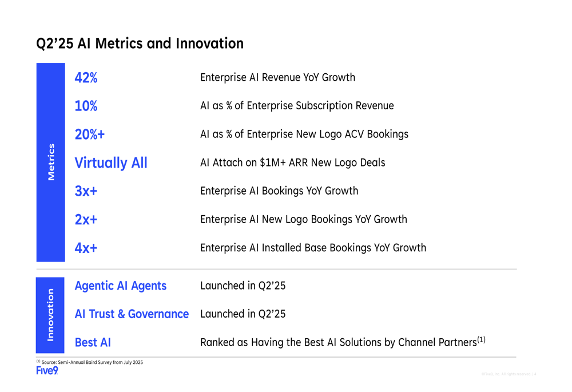Click "Enterprise AI Revenue YoY Growth" text

click(x=277, y=78)
